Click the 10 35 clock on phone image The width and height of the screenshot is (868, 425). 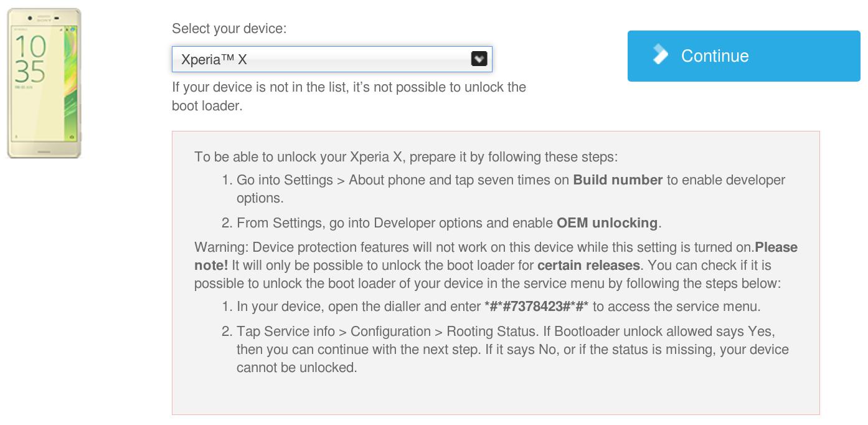coord(30,60)
